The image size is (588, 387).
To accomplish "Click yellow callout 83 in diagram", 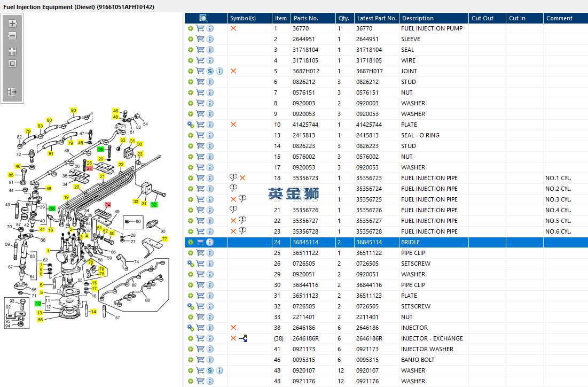I will pos(40,126).
